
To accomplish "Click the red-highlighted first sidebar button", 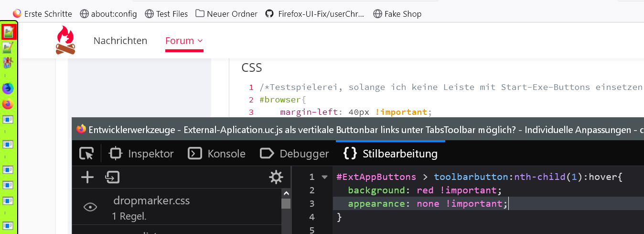I will (8, 32).
